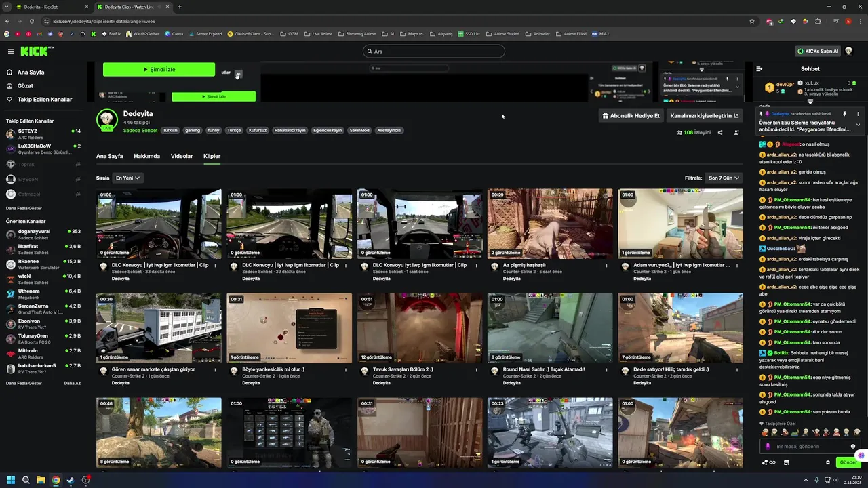Image resolution: width=868 pixels, height=488 pixels.
Task: Bookmark this page star icon
Action: pyautogui.click(x=752, y=21)
